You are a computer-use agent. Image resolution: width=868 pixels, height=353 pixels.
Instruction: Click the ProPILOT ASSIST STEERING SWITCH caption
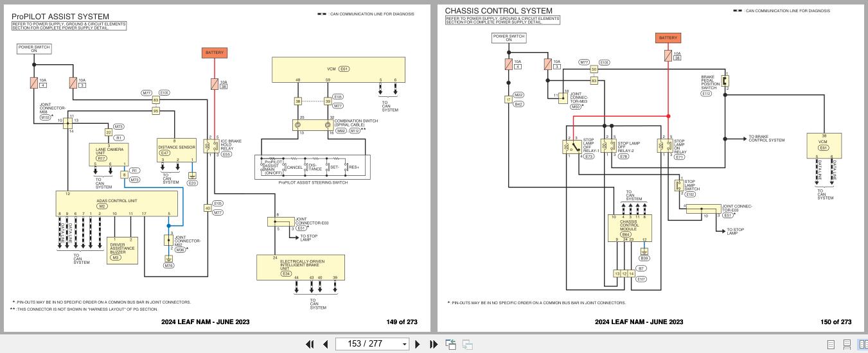pyautogui.click(x=313, y=182)
